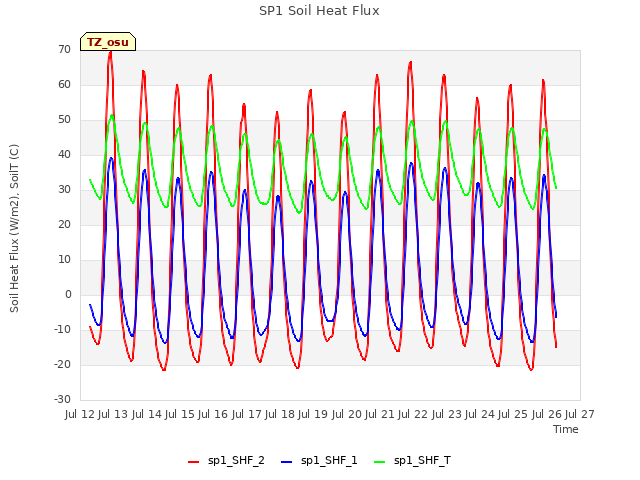
Task: Click the 20 y-axis tick value
Action: point(64,224)
